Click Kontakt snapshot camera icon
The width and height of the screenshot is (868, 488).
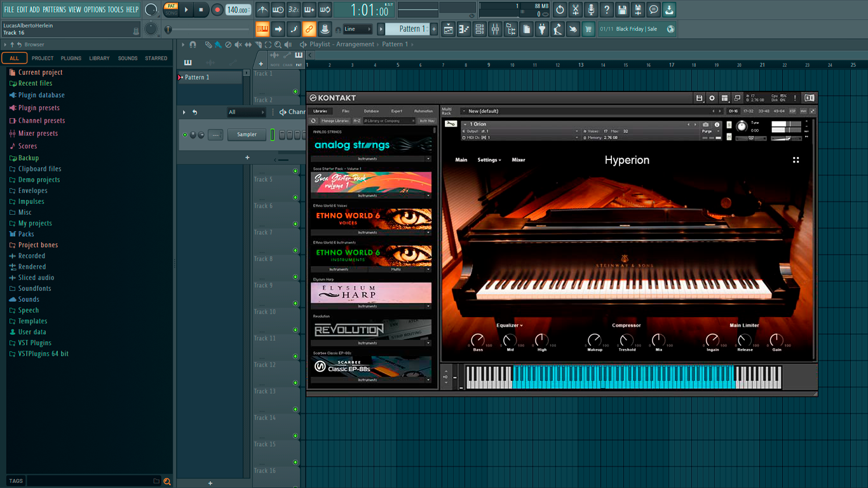pyautogui.click(x=706, y=125)
